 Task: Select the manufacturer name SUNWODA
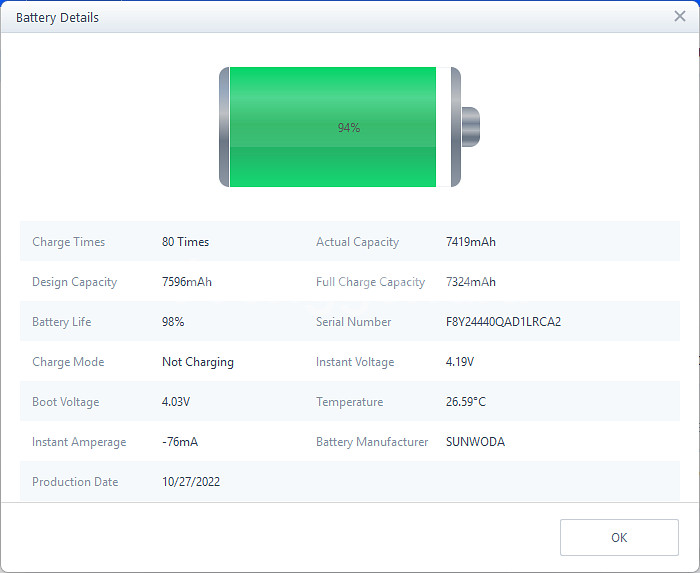click(x=475, y=442)
